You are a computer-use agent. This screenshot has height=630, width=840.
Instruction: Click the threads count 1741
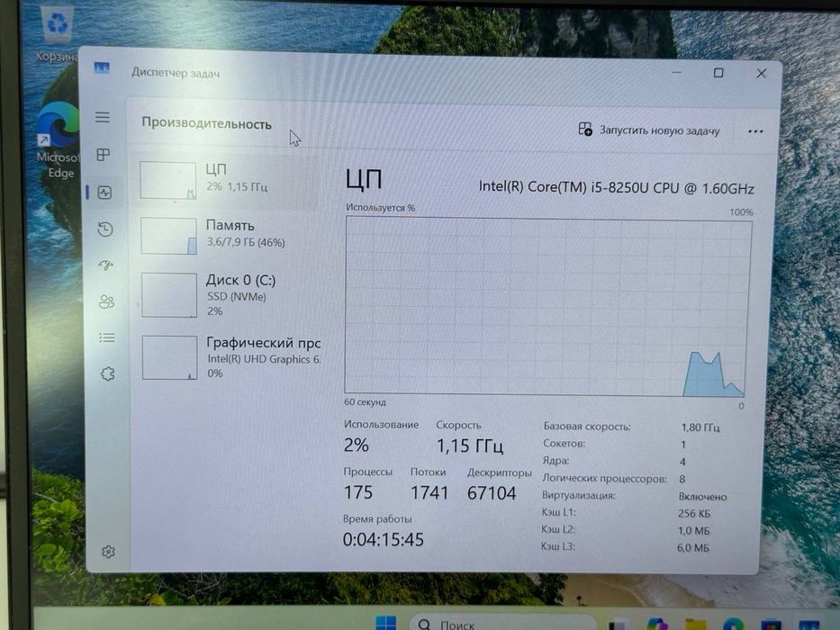coord(429,493)
